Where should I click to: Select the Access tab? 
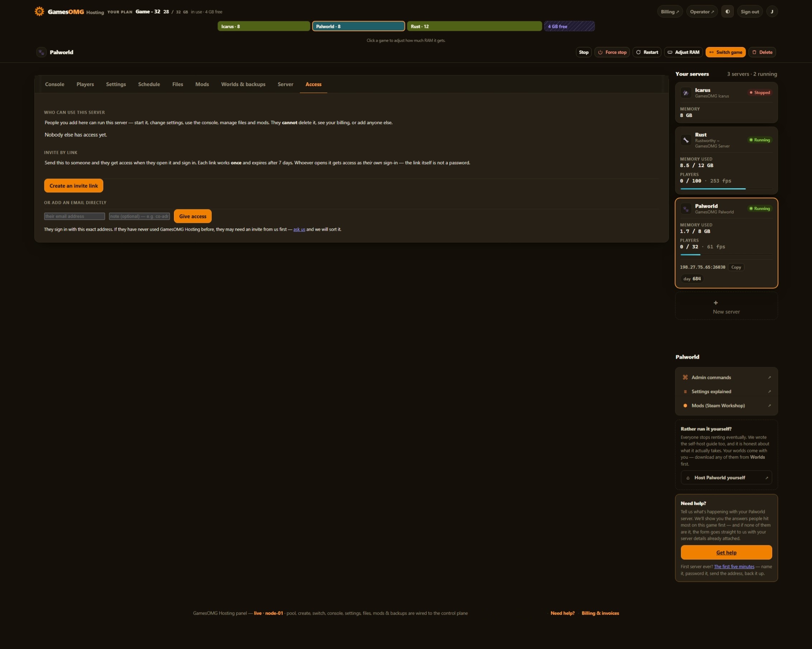point(313,84)
